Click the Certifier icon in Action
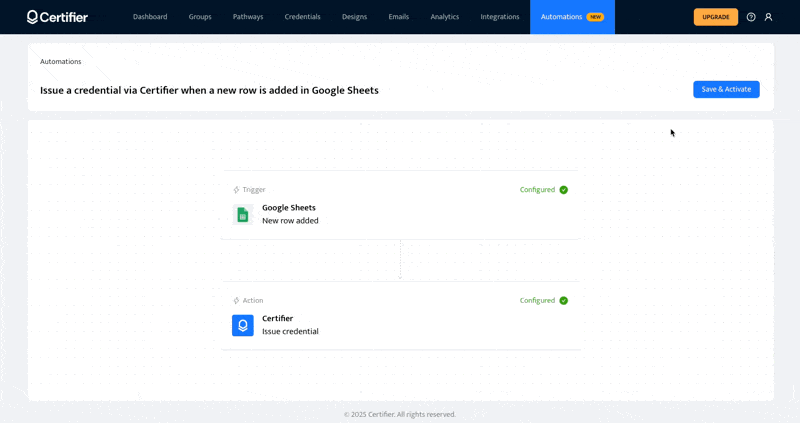Screen dimensions: 800x423 tap(243, 326)
